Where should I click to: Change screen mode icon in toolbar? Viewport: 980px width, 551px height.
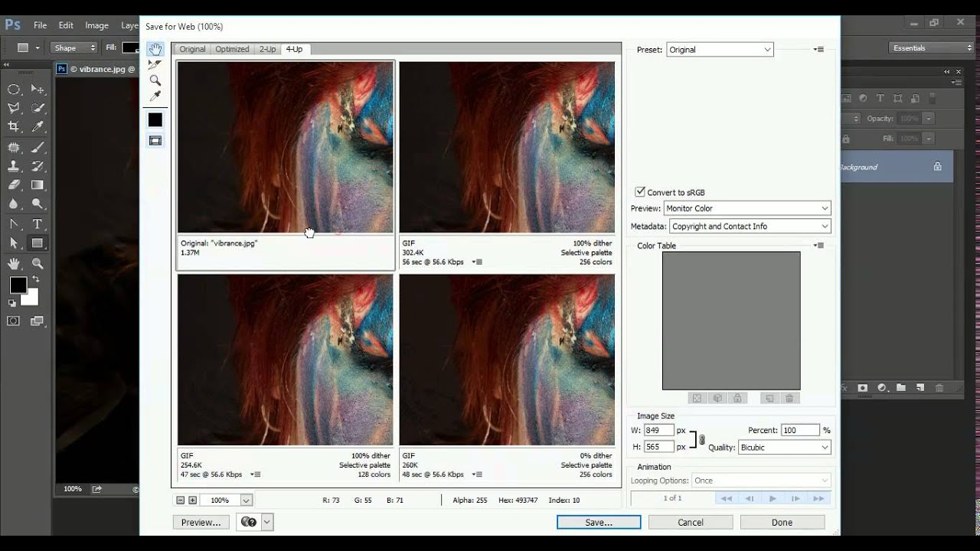[37, 321]
